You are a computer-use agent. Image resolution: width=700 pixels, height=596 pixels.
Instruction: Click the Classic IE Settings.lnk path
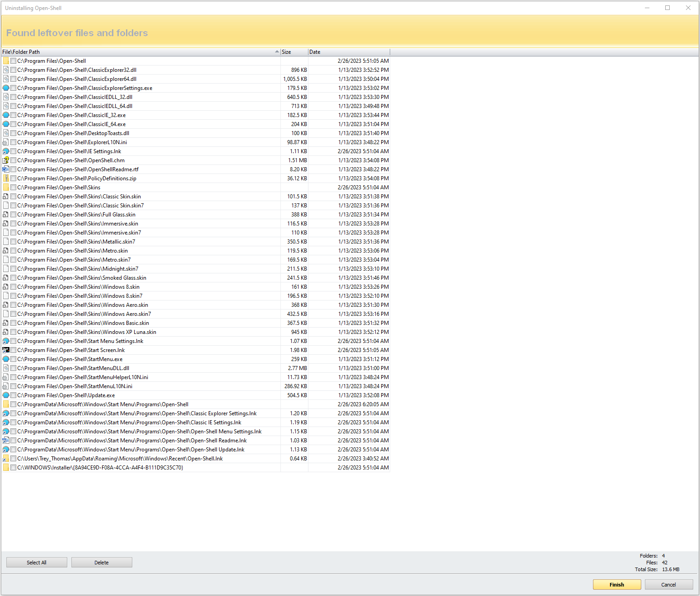(129, 422)
